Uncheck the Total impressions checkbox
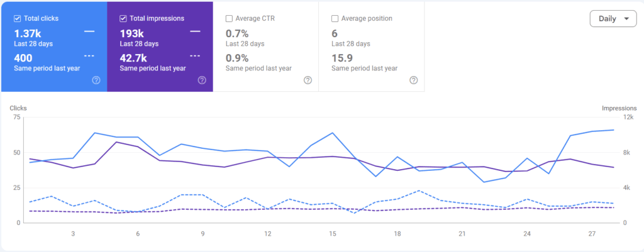 click(x=123, y=18)
